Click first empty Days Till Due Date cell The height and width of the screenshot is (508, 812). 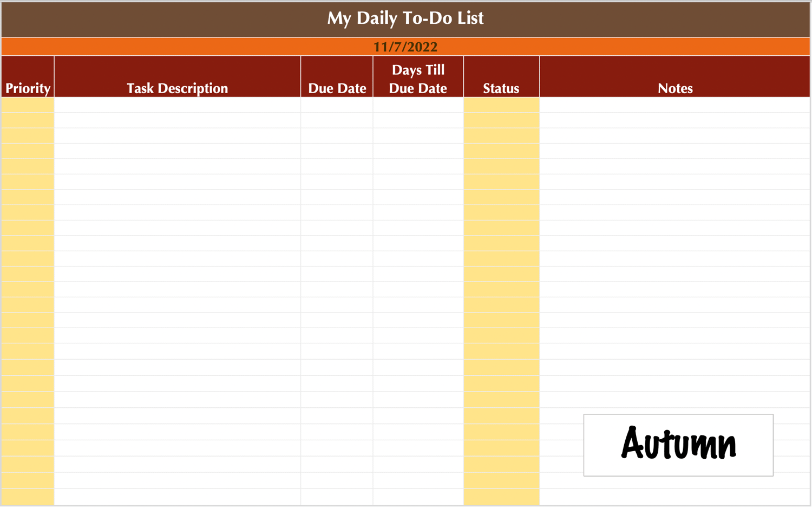click(x=418, y=105)
